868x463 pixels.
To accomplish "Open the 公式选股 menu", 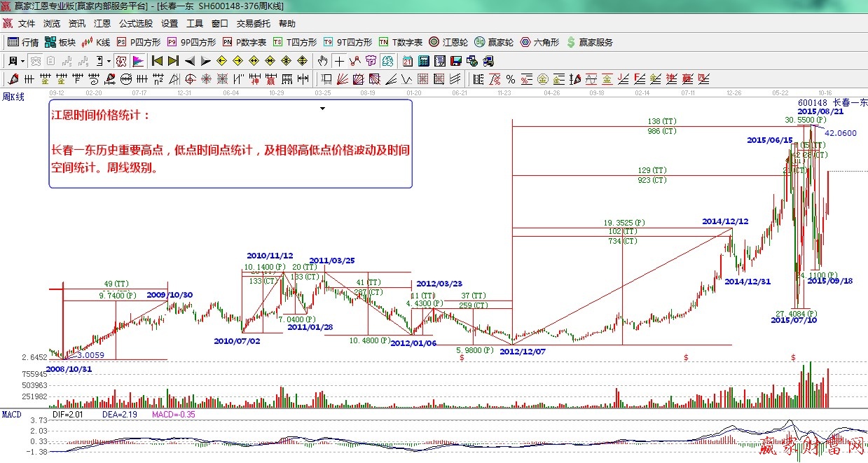I will (x=136, y=24).
